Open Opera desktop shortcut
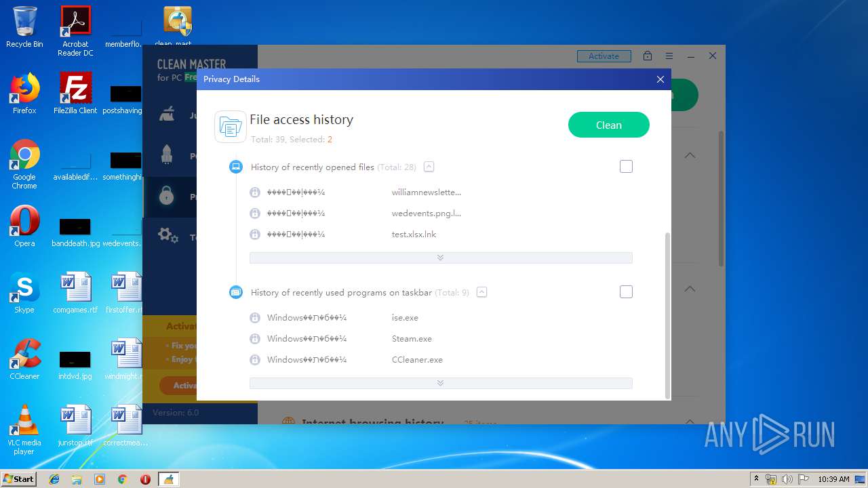868x488 pixels. (x=24, y=226)
